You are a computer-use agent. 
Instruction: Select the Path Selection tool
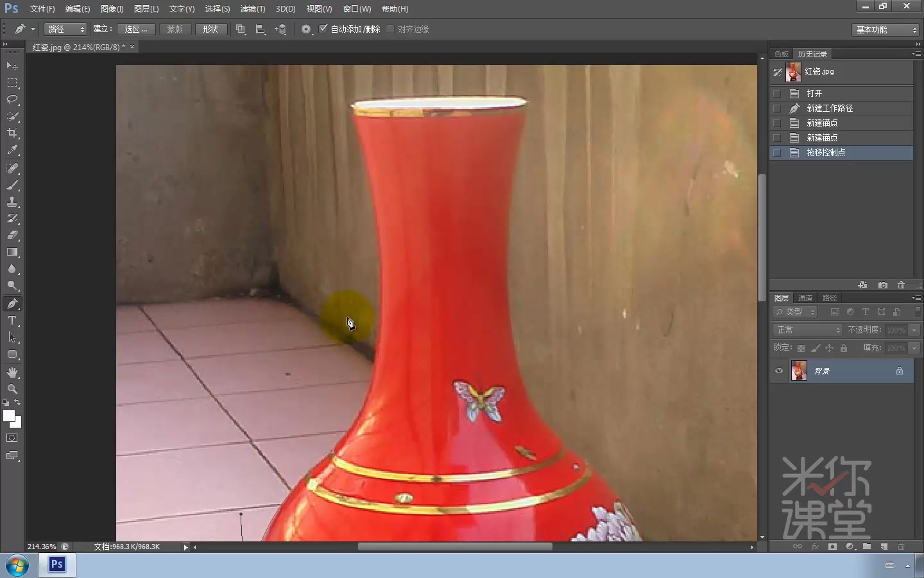pyautogui.click(x=12, y=337)
